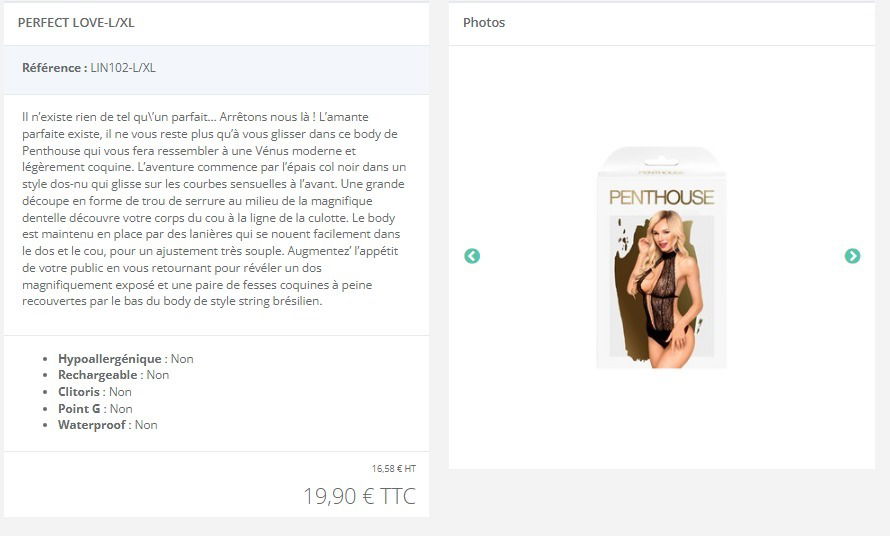This screenshot has height=536, width=890.
Task: Click the Référence label
Action: [x=54, y=68]
